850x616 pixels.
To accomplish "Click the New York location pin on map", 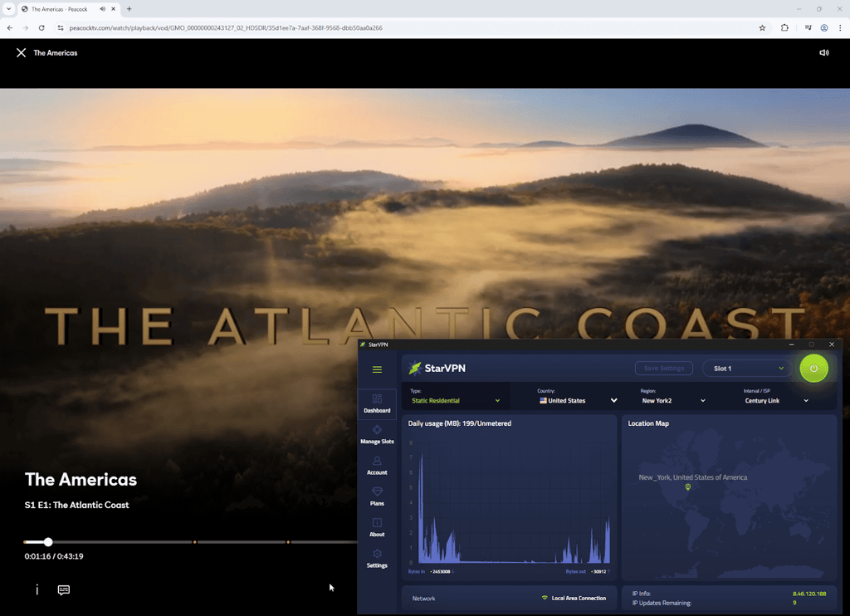I will click(x=688, y=487).
